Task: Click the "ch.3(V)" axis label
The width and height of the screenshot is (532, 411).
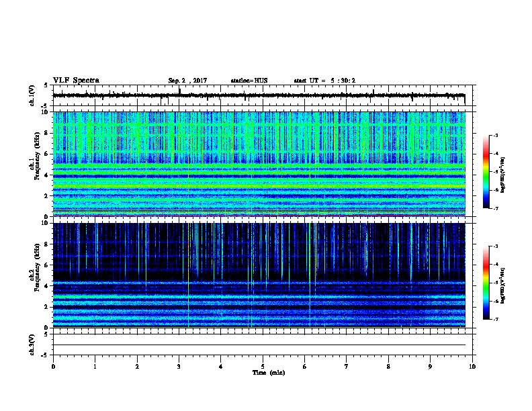Action: [x=32, y=345]
